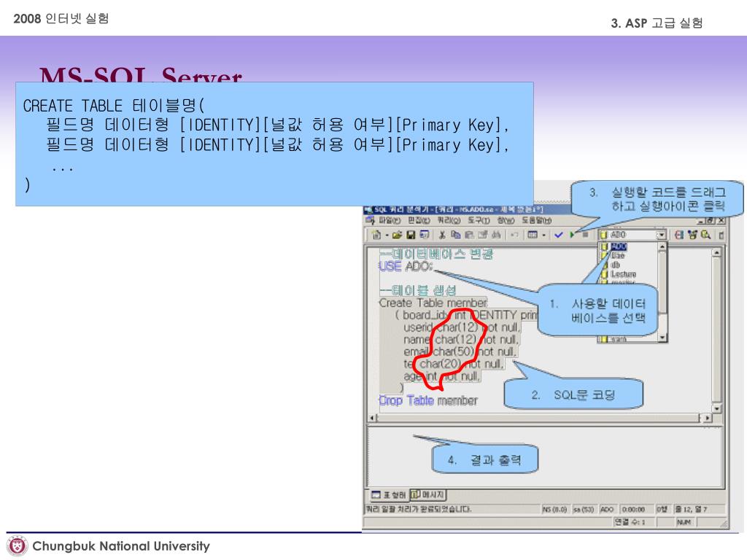Click the green Execute Query play icon
This screenshot has width=747, height=560.
pyautogui.click(x=573, y=235)
